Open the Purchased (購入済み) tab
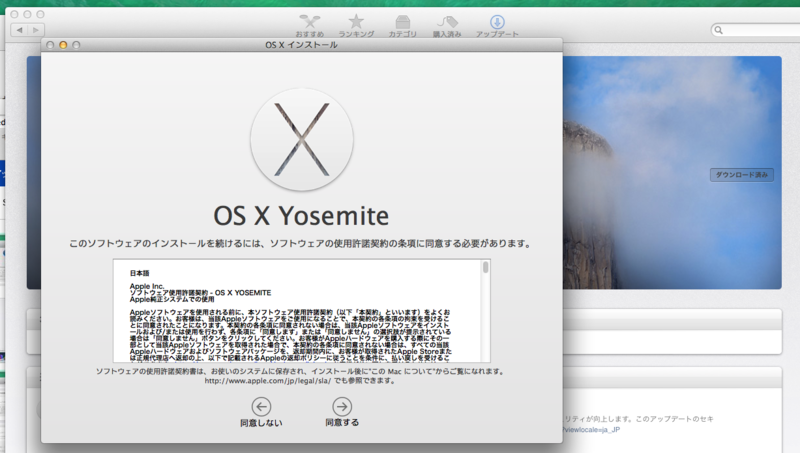This screenshot has width=800, height=453. pos(447,26)
